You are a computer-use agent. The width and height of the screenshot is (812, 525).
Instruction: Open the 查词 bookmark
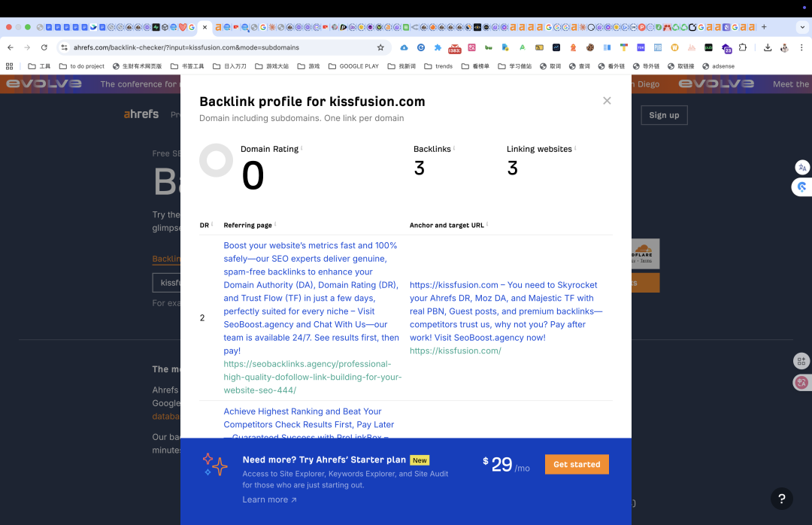[x=580, y=66]
